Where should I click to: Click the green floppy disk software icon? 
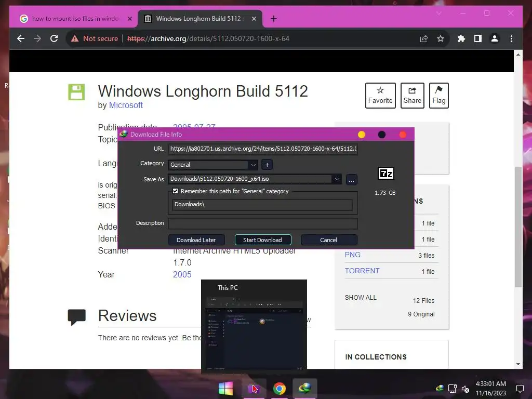click(76, 92)
